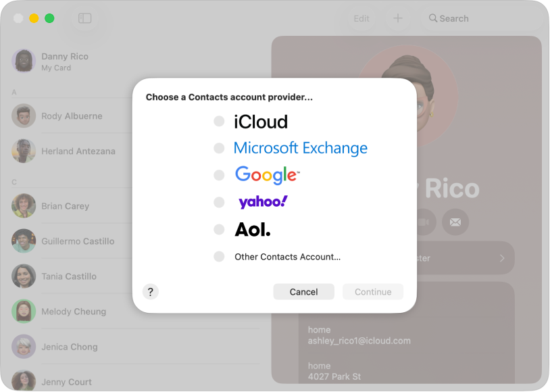Choose the Other Contacts Account option
Viewport: 550px width, 392px height.
(x=219, y=257)
